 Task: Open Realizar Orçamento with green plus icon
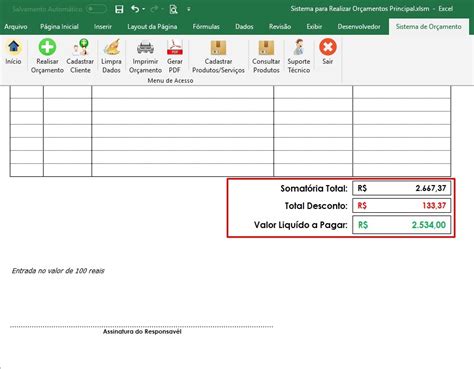pyautogui.click(x=47, y=47)
